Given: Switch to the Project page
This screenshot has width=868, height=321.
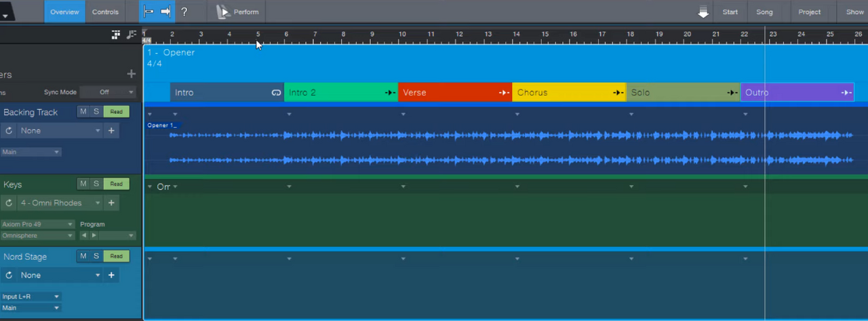Looking at the screenshot, I should (x=809, y=12).
